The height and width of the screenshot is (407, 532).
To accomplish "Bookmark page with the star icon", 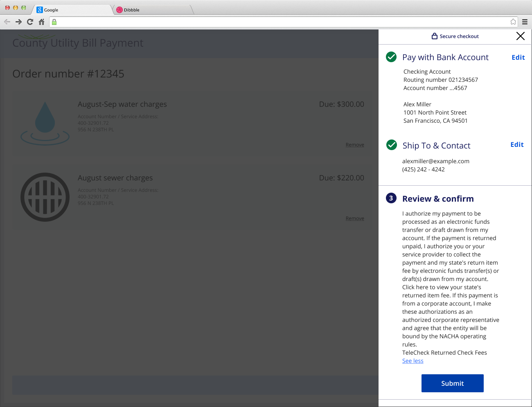I will 513,22.
